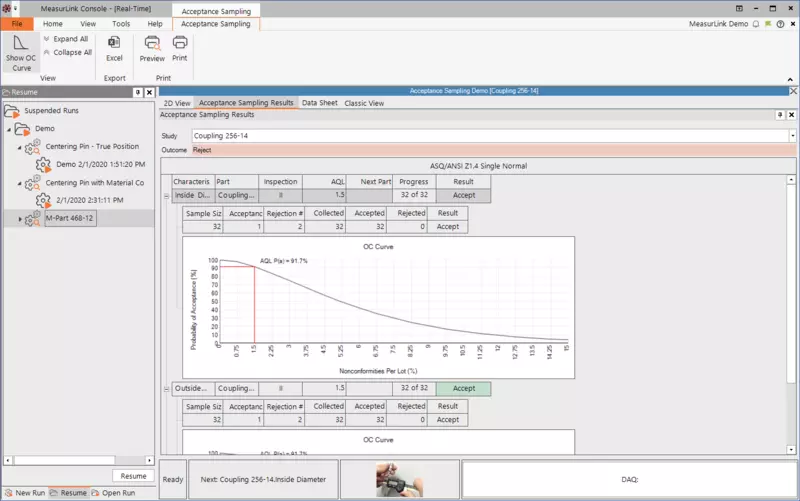Click the results scrollbar up arrow
Viewport: 800px width, 501px height.
coord(791,180)
